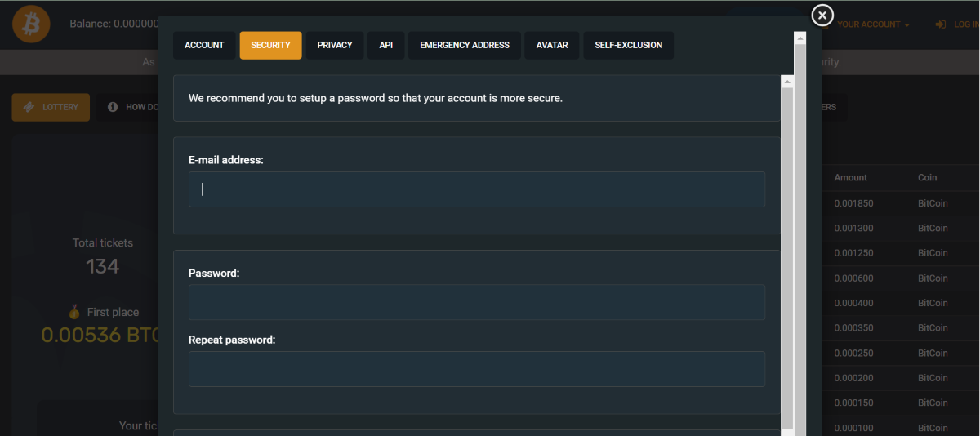Image resolution: width=980 pixels, height=436 pixels.
Task: Switch to the Privacy tab
Action: pos(335,46)
